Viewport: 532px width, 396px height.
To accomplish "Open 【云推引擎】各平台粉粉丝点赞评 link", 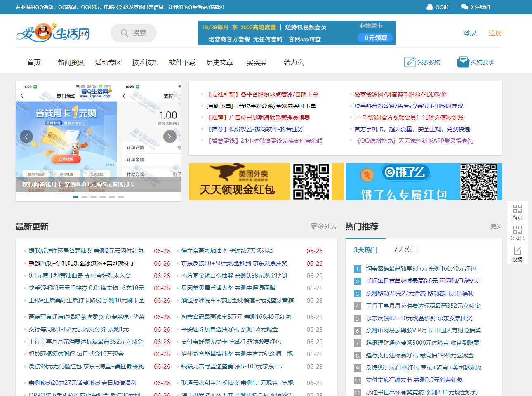I will click(x=262, y=94).
